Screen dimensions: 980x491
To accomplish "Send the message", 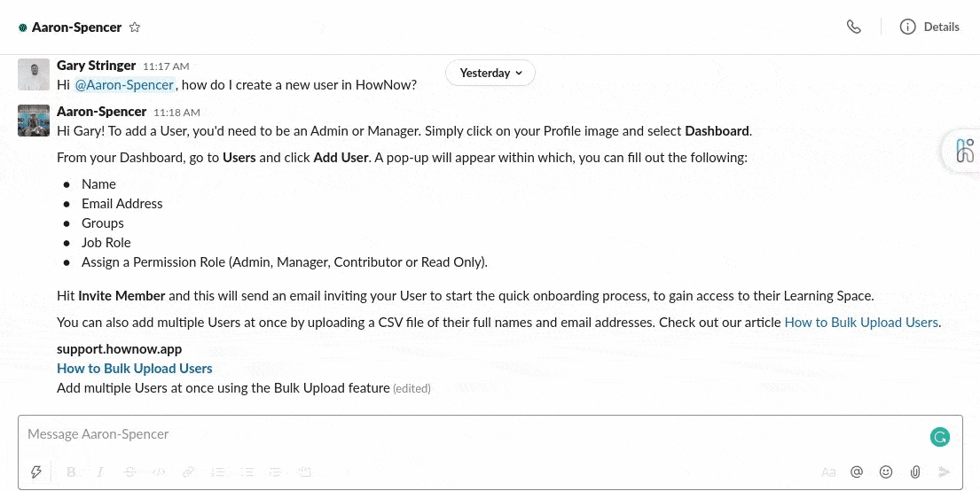I will (x=945, y=472).
